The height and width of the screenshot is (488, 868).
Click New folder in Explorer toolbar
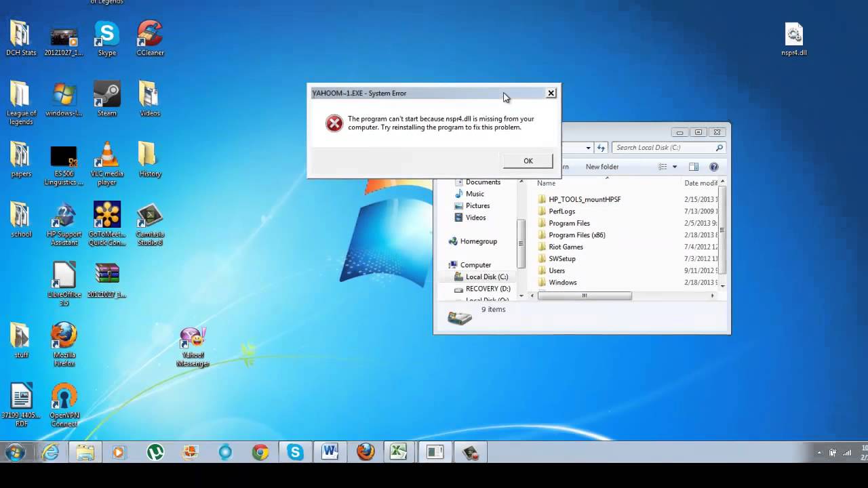(x=602, y=167)
